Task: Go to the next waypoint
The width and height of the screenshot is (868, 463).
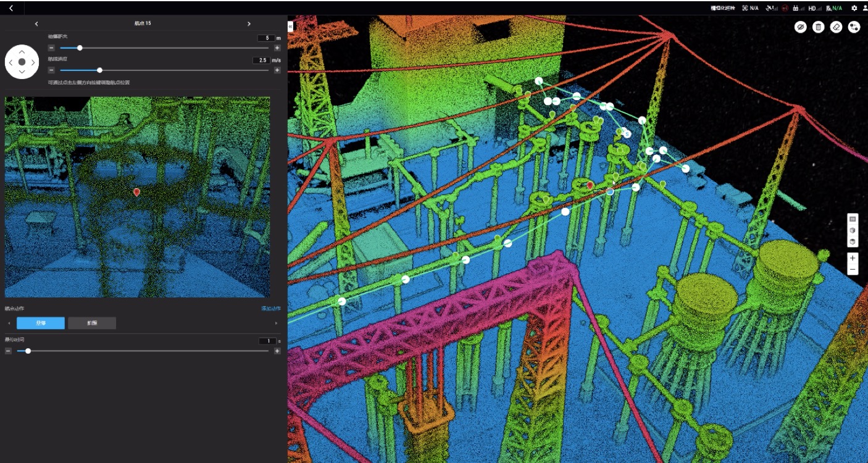Action: 249,23
